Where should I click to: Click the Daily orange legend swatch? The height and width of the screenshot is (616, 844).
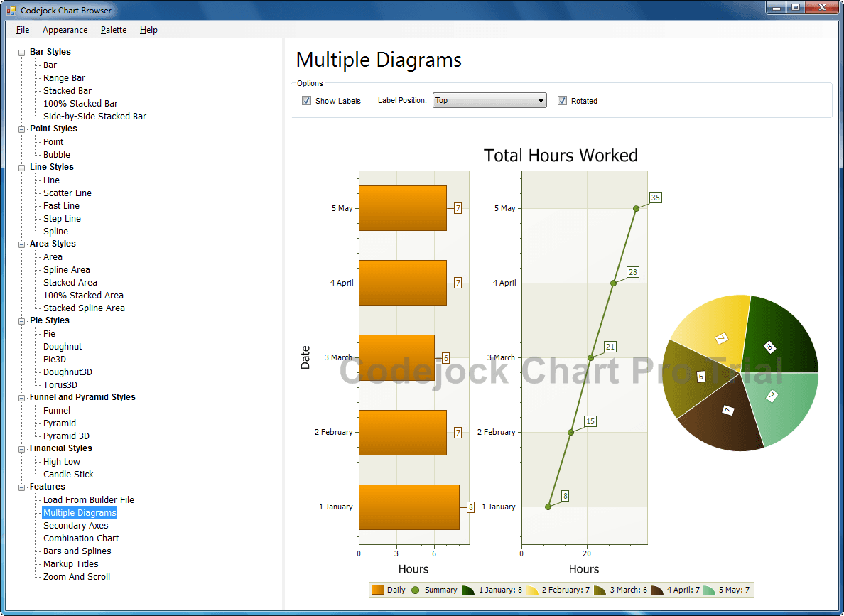(x=378, y=590)
